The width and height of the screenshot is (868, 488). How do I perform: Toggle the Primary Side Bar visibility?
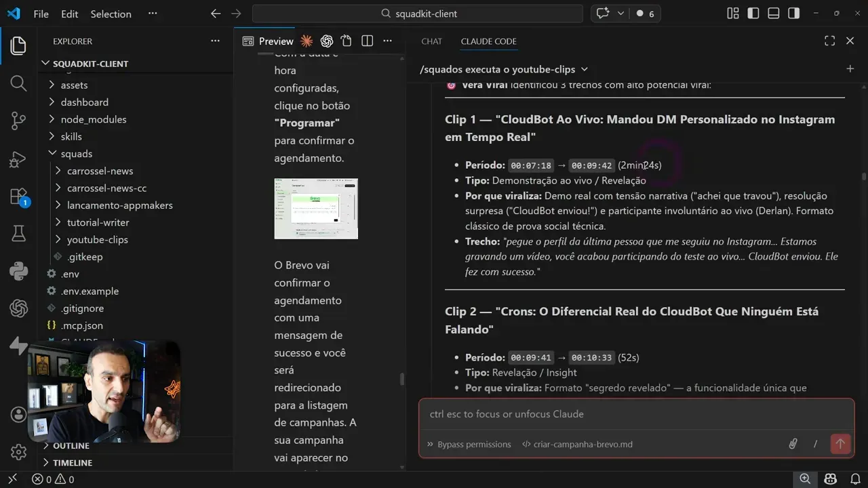(753, 13)
